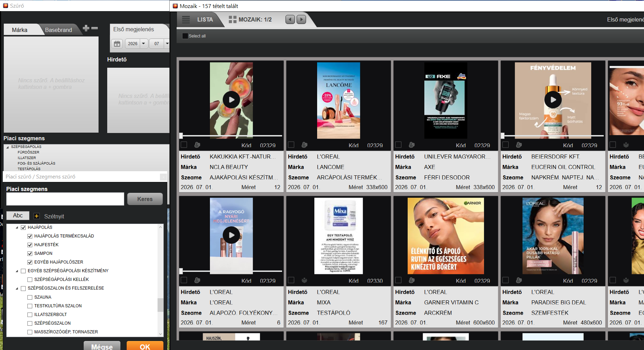Click grey icon under PARADISE BIG DEAL ad
The height and width of the screenshot is (350, 644).
pyautogui.click(x=519, y=280)
